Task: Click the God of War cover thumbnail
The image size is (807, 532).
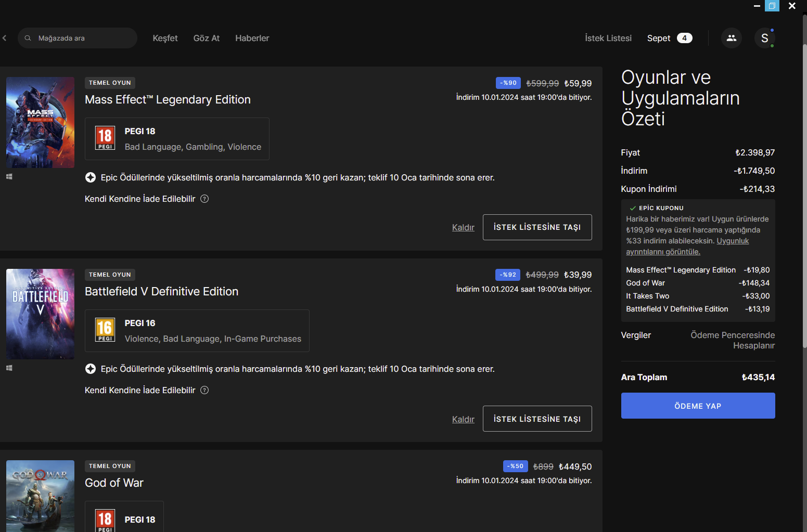Action: coord(40,496)
